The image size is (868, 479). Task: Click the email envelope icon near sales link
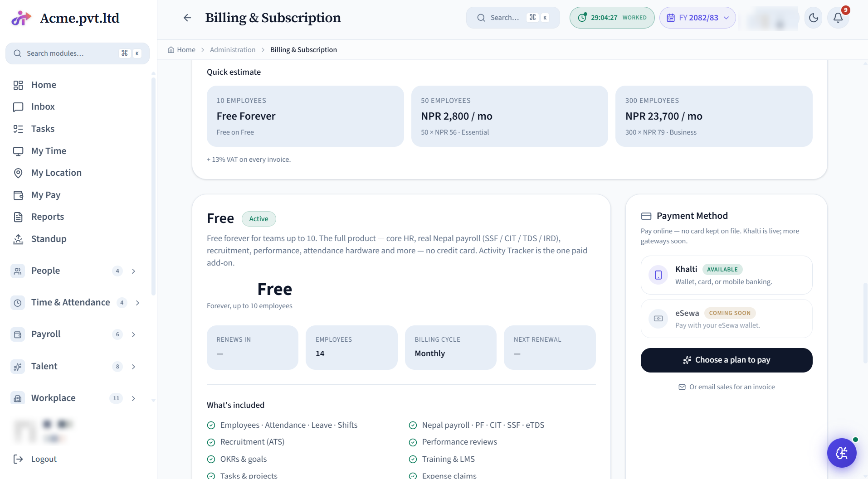click(682, 387)
